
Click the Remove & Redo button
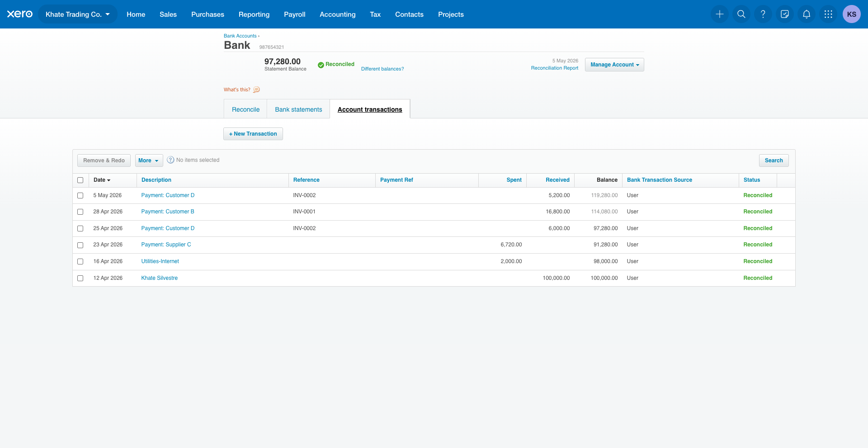click(x=104, y=160)
